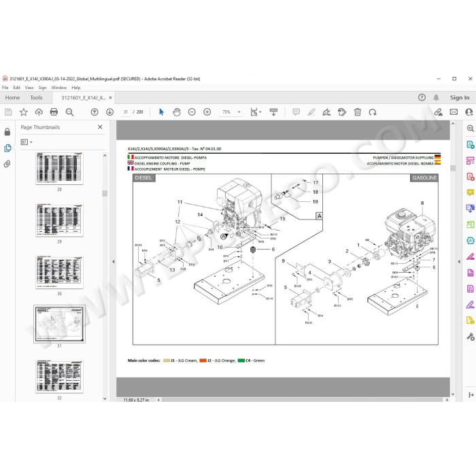
Task: Click the trash delete icon
Action: click(x=357, y=112)
